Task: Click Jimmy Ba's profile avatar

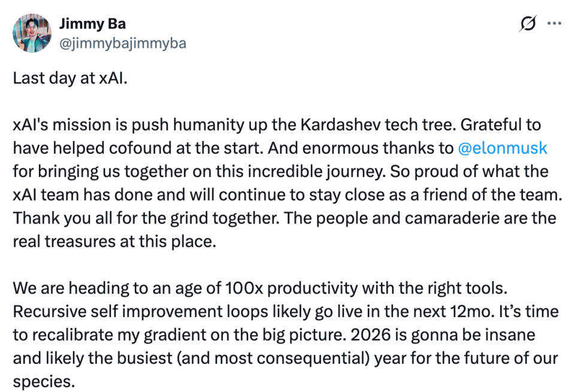Action: tap(32, 34)
